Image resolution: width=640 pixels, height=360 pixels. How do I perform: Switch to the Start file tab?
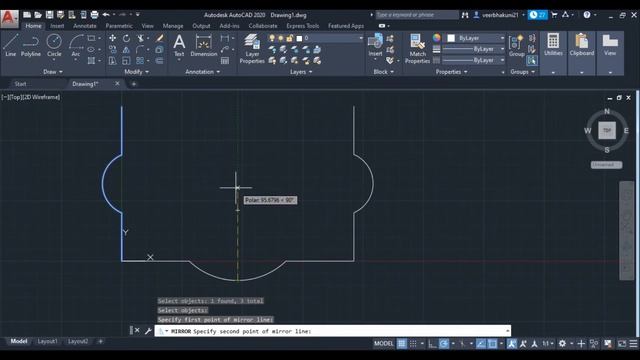coord(20,84)
